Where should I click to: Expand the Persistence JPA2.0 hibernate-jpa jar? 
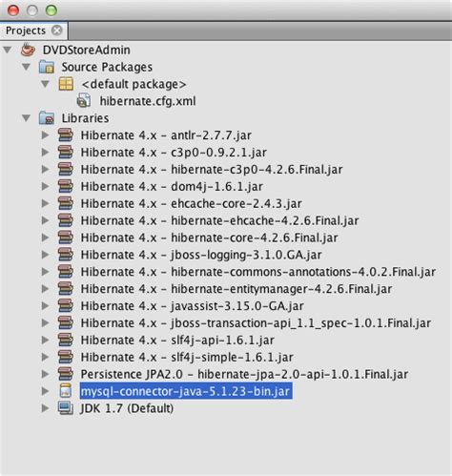[45, 374]
